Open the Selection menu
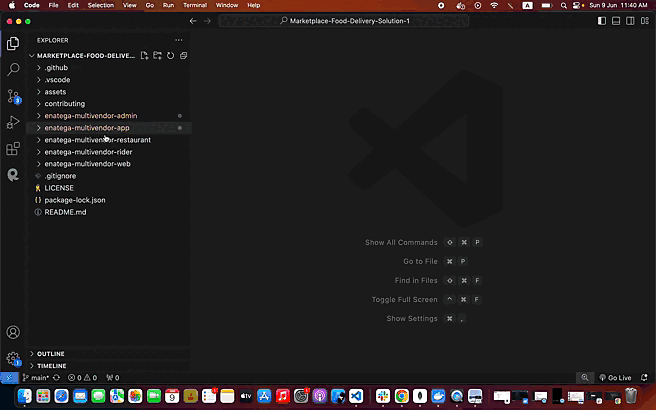Screen dimensions: 656x410 (x=101, y=5)
